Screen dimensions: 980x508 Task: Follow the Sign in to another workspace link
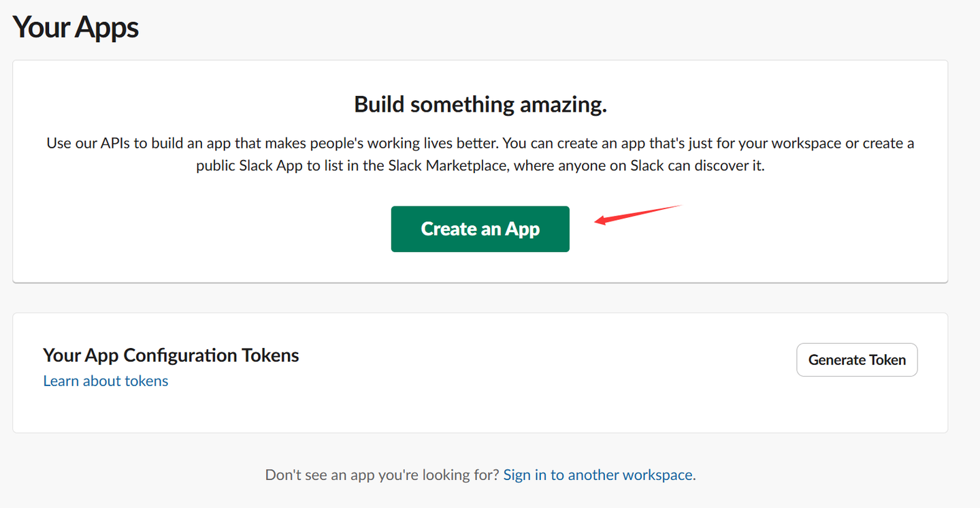click(x=598, y=475)
